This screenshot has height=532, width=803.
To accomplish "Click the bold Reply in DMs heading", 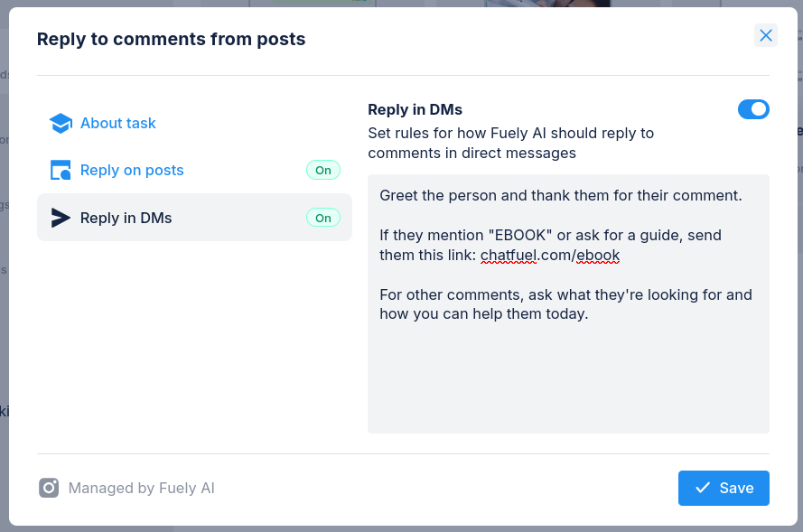I will tap(415, 109).
